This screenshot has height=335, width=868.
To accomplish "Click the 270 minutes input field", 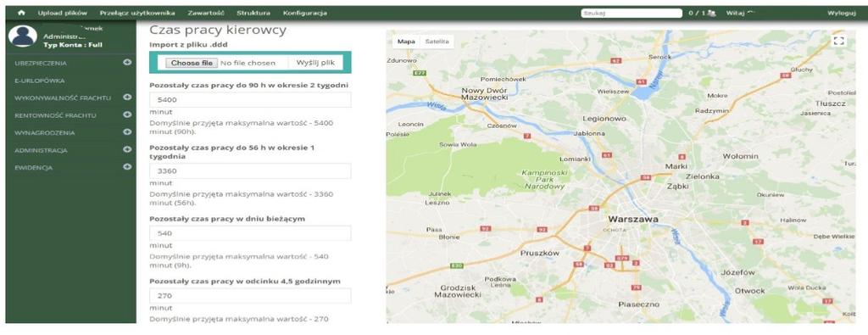I will point(250,296).
